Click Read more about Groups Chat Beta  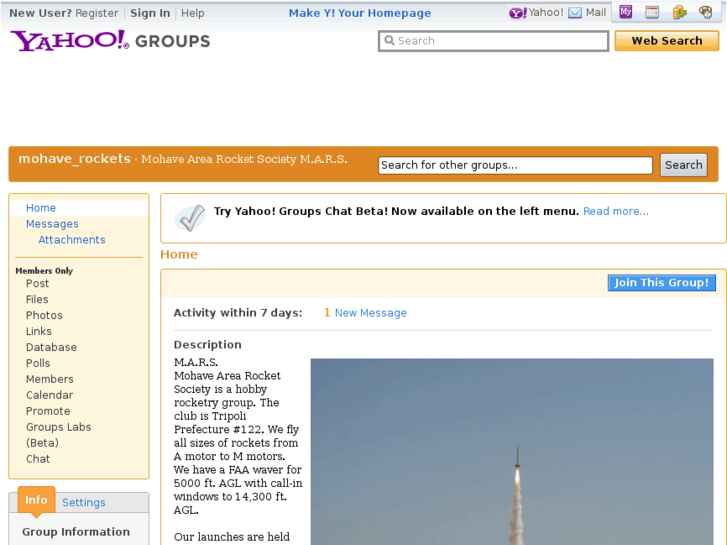click(616, 212)
